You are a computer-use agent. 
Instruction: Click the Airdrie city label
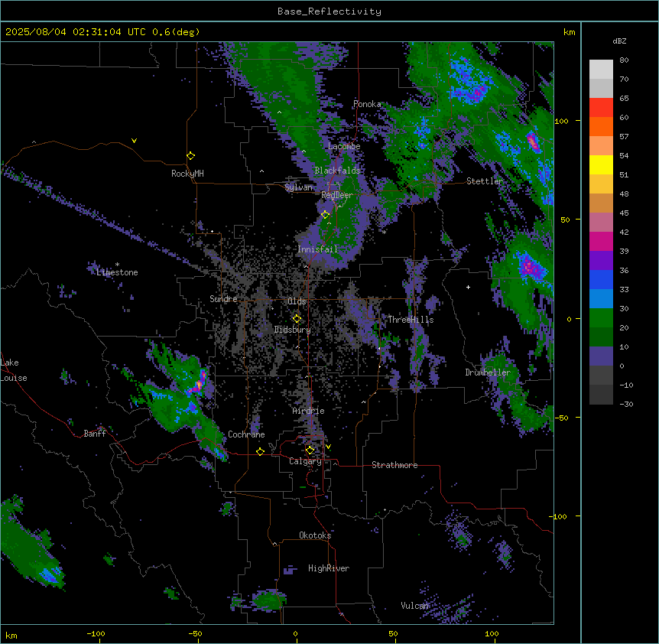(309, 411)
